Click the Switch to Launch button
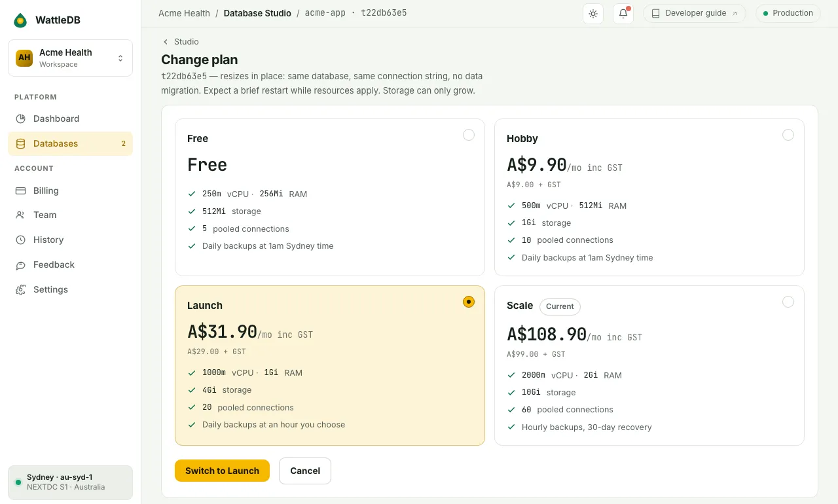838x504 pixels. point(222,471)
